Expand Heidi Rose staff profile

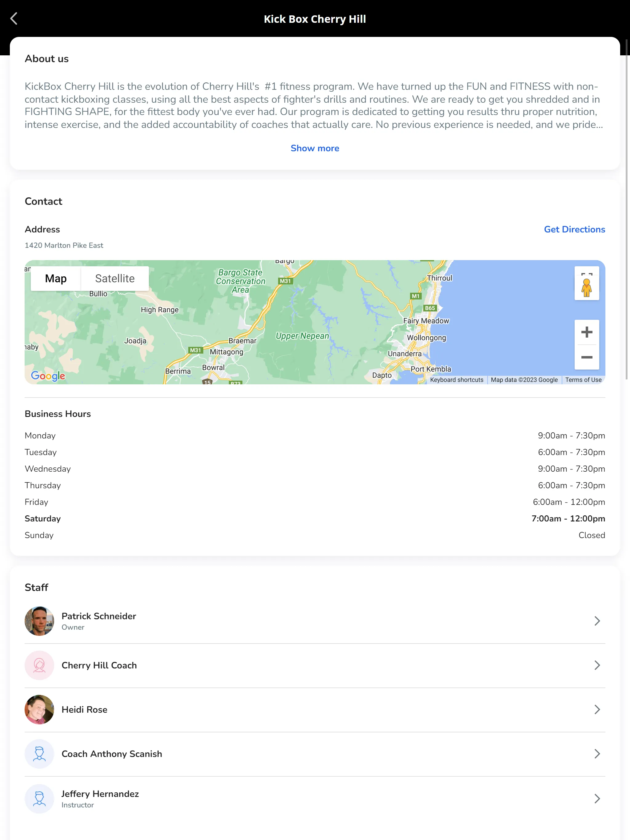315,709
